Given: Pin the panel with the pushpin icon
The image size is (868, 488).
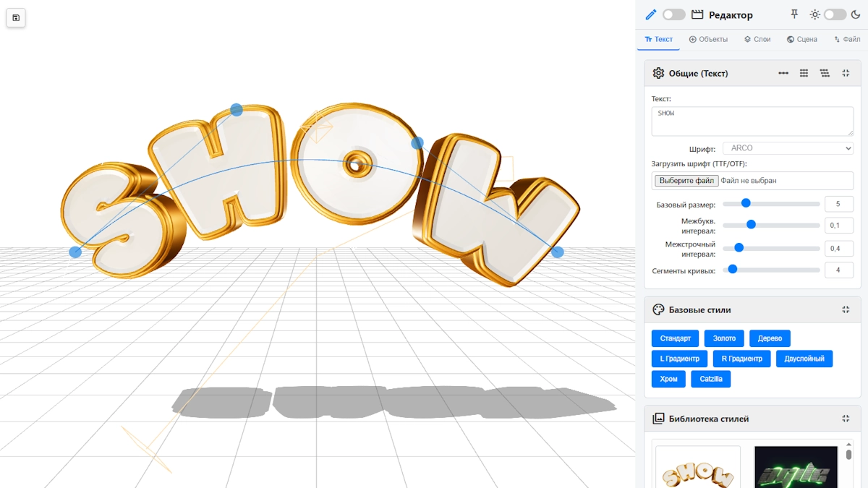Looking at the screenshot, I should click(794, 14).
